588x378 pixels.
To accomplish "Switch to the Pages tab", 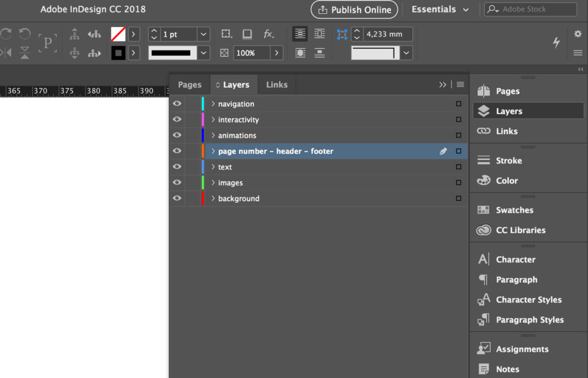I will click(189, 84).
